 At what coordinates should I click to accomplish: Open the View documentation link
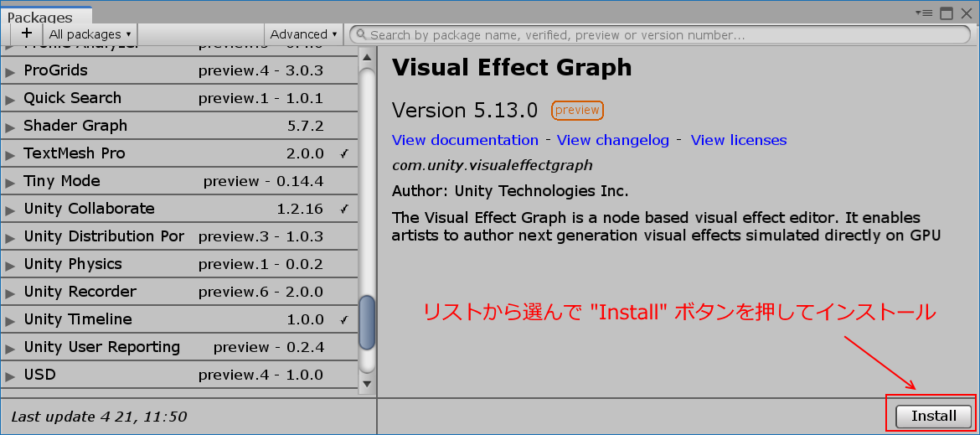[x=465, y=140]
